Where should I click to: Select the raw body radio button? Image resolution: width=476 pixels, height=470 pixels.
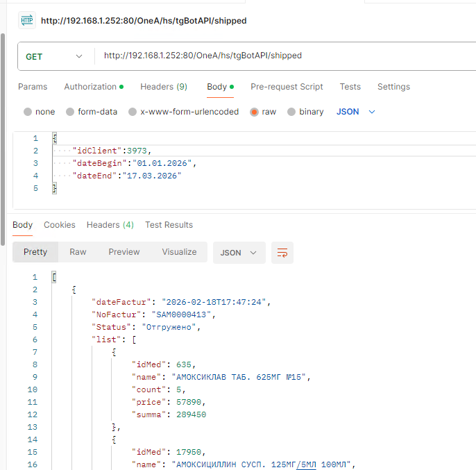[x=255, y=112]
